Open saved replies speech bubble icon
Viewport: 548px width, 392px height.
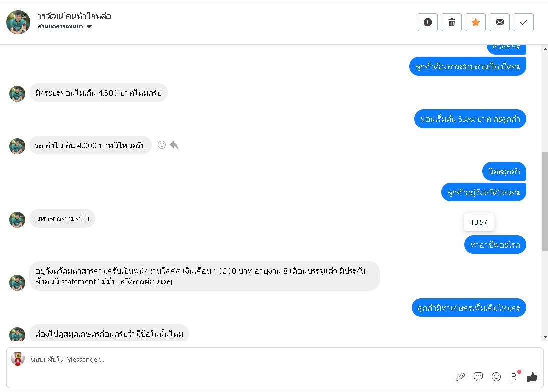pos(478,377)
